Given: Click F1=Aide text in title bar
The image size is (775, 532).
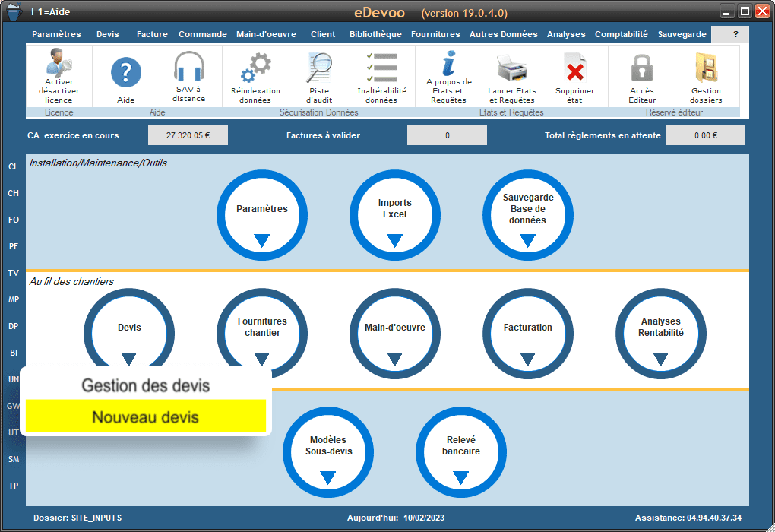Looking at the screenshot, I should pos(50,11).
